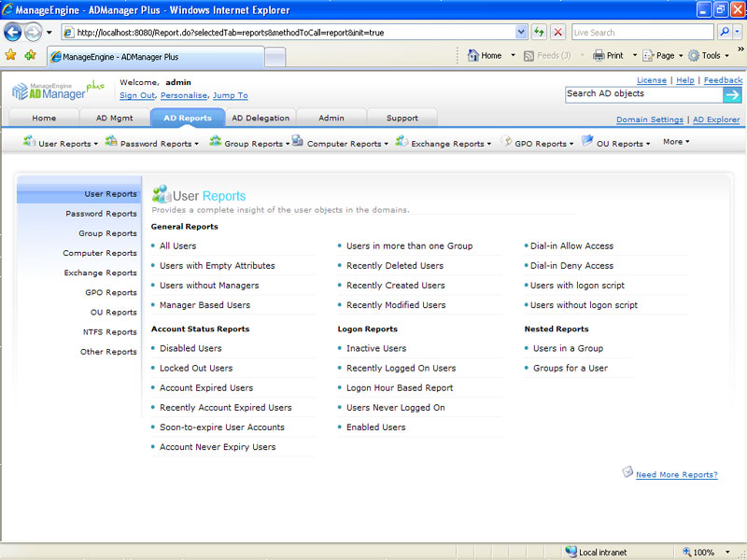
Task: Click the Exchange Reports toolbar icon
Action: 402,141
